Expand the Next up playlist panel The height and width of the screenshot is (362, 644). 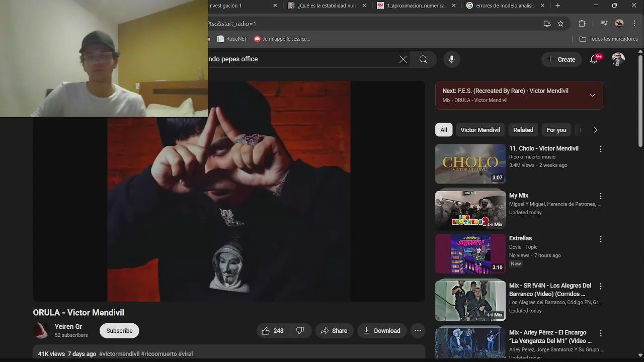pos(592,95)
